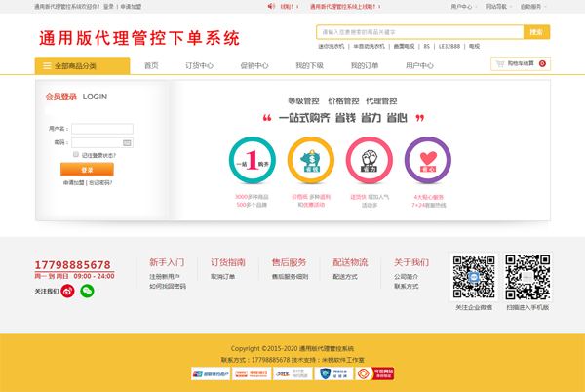Open the 我的订单 nav tab

pos(365,65)
